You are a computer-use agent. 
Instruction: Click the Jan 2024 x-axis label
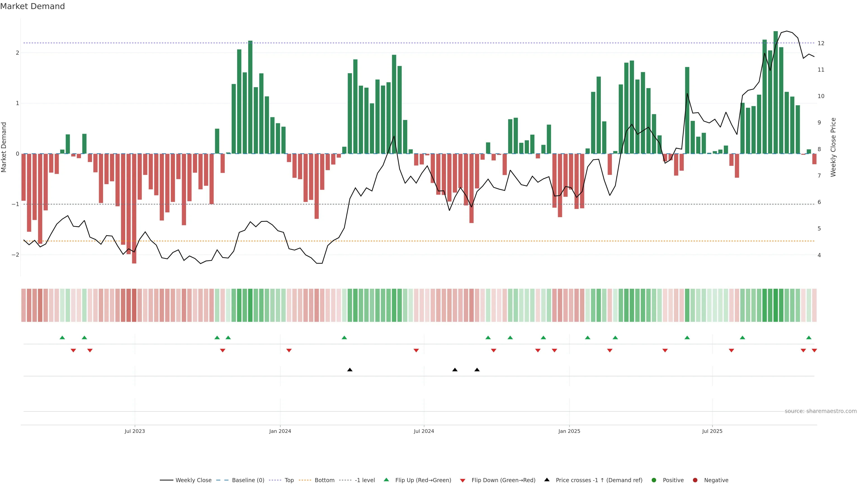pyautogui.click(x=280, y=431)
